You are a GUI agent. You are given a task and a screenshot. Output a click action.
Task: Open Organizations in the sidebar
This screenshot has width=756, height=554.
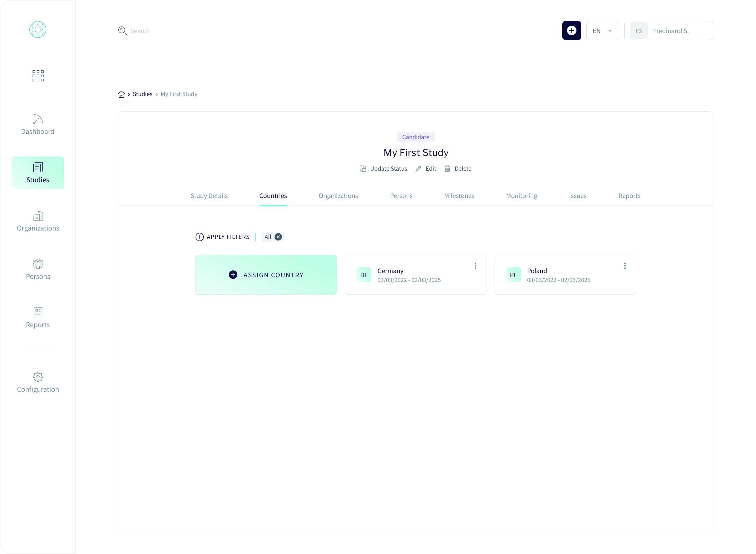point(38,221)
